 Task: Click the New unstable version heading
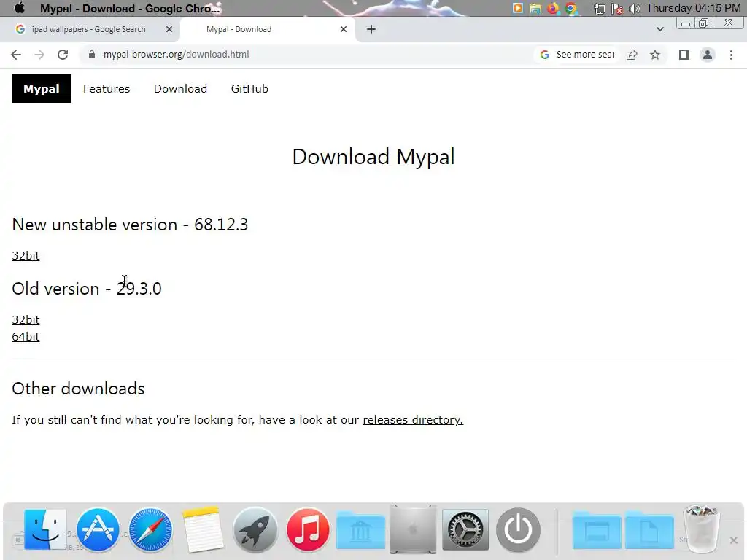(130, 225)
